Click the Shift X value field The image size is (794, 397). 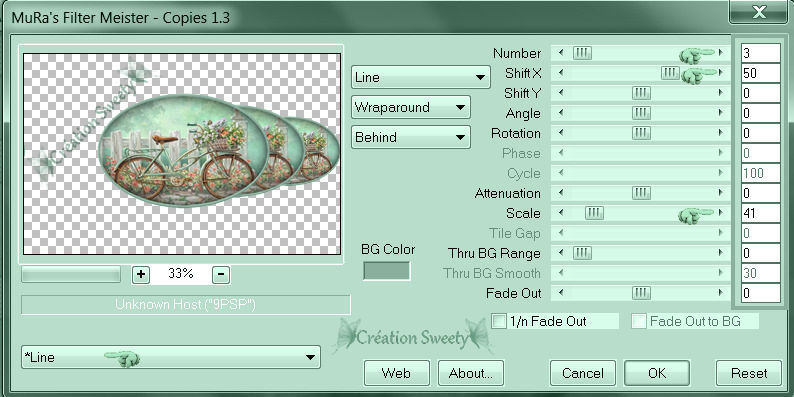pos(761,73)
